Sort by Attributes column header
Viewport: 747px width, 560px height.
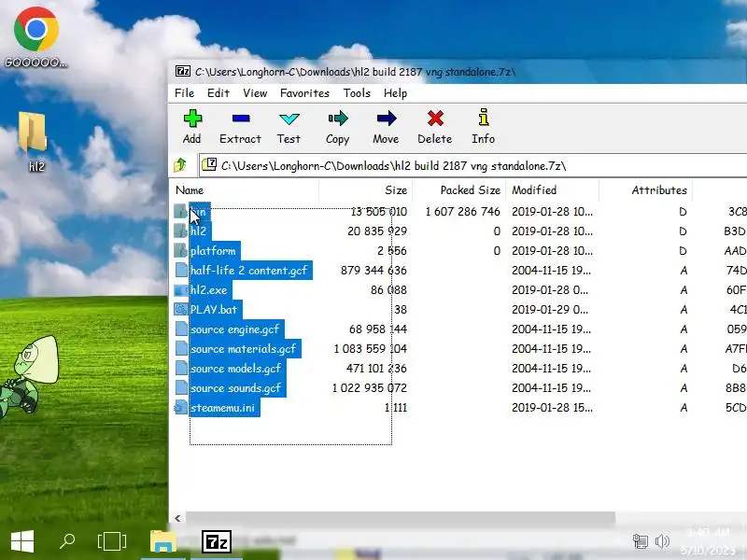click(645, 190)
